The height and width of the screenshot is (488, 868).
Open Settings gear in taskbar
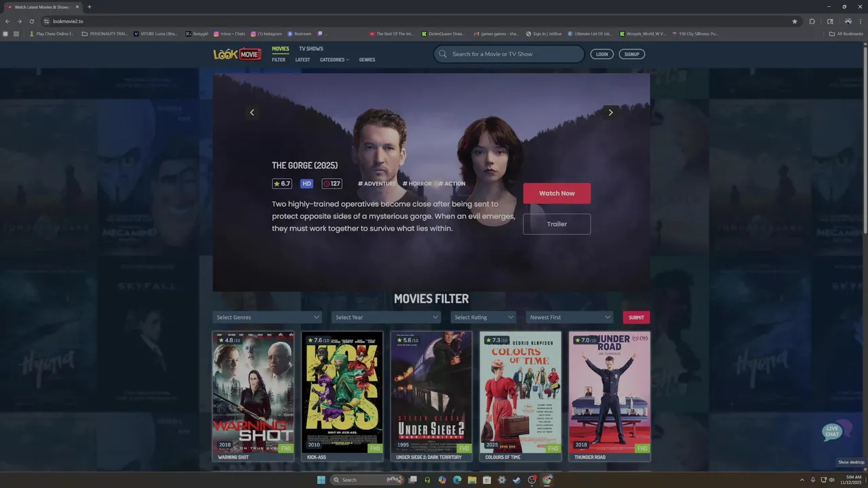click(502, 480)
